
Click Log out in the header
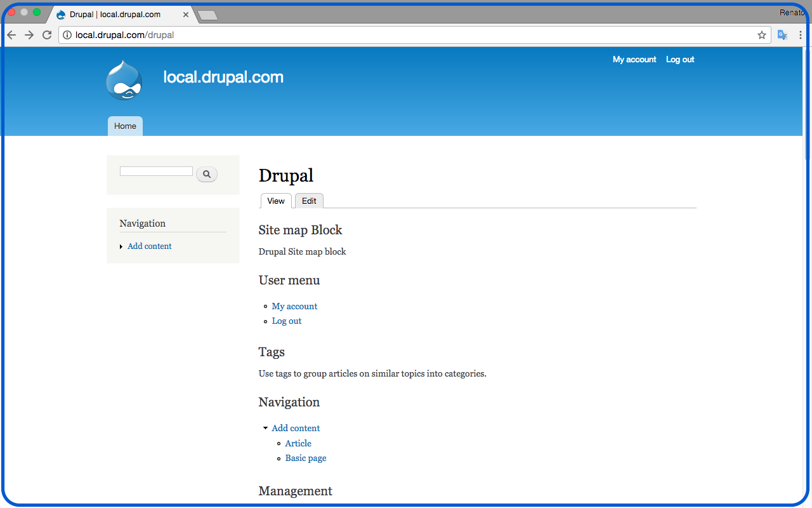680,59
